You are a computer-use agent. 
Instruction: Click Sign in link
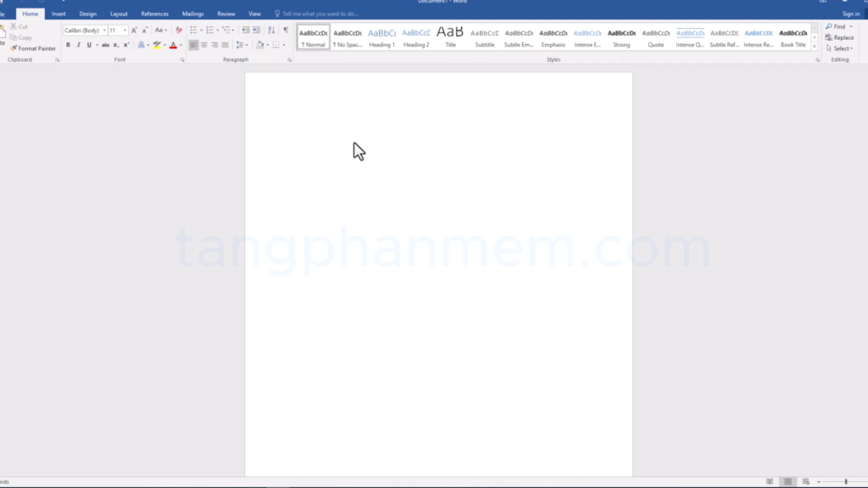click(x=851, y=14)
